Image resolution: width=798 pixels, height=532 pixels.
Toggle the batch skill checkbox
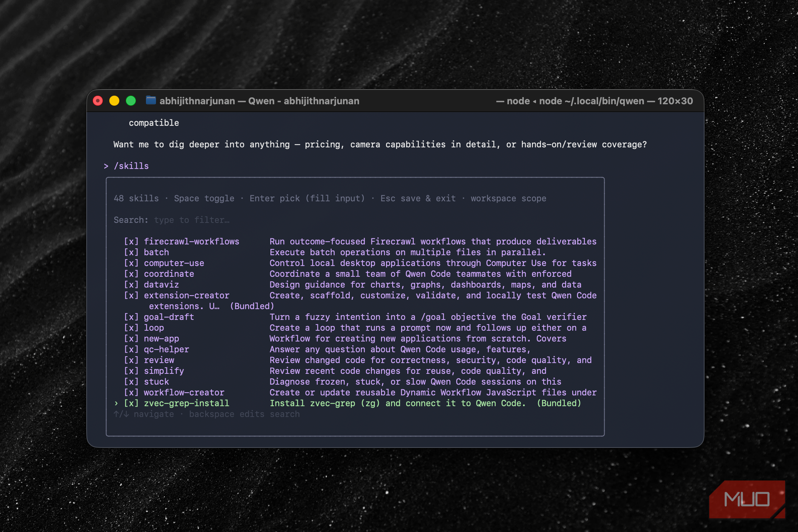point(131,252)
